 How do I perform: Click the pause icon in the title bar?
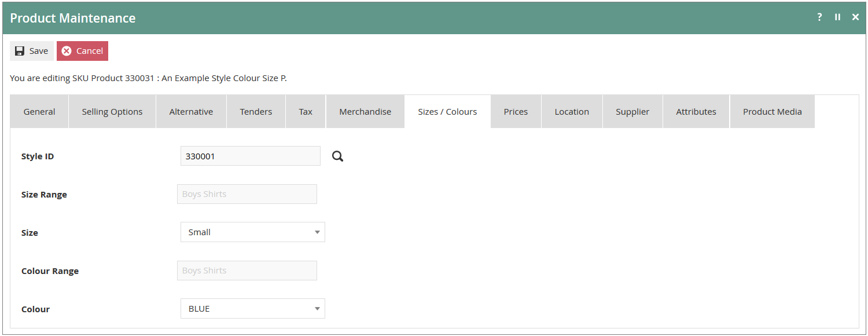point(837,17)
